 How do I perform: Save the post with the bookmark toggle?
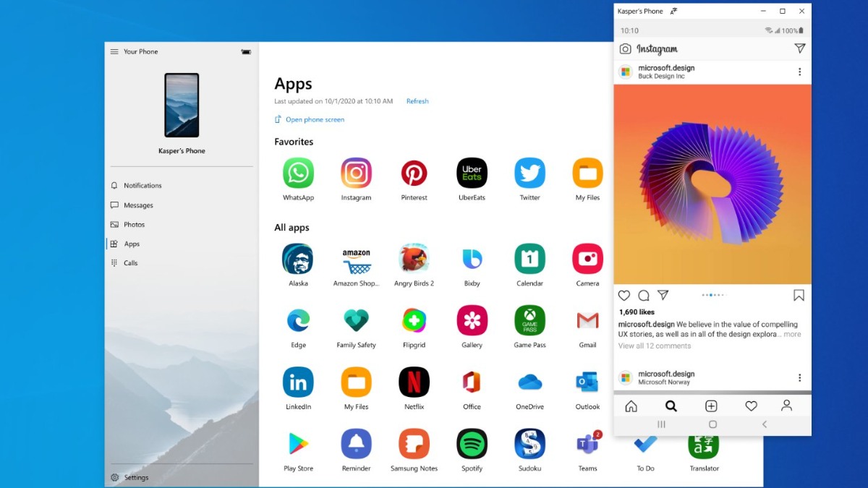click(799, 295)
